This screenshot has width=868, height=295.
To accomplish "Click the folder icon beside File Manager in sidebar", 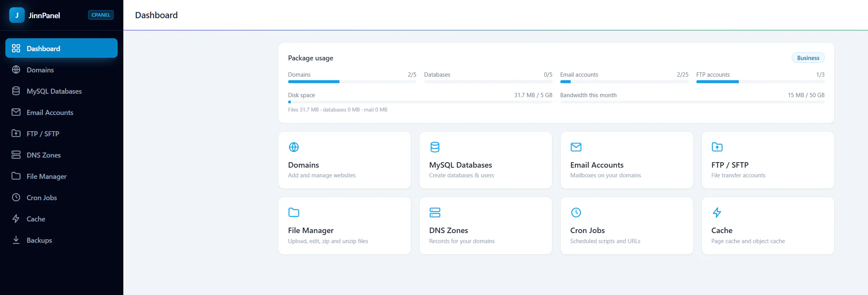I will click(16, 176).
